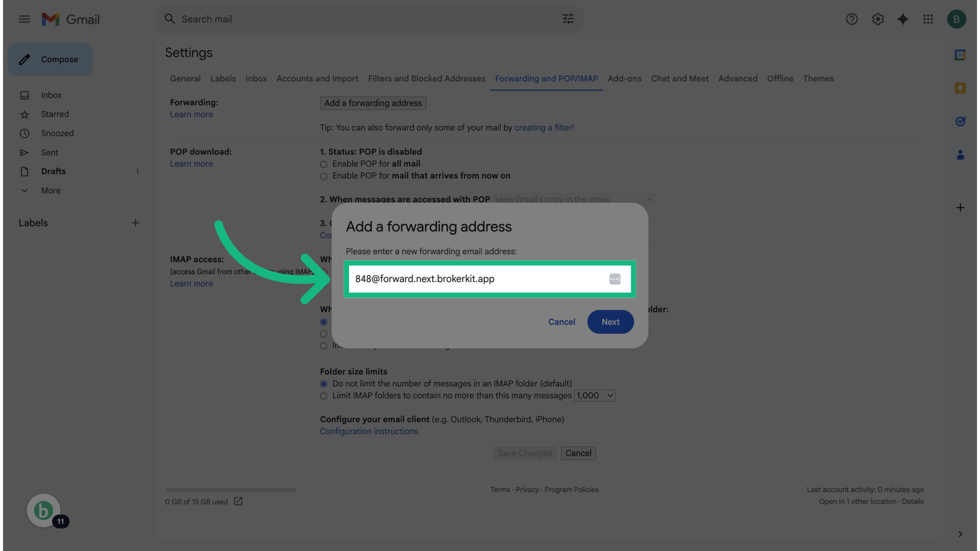Open account activity Details link
This screenshot has width=980, height=551.
913,502
